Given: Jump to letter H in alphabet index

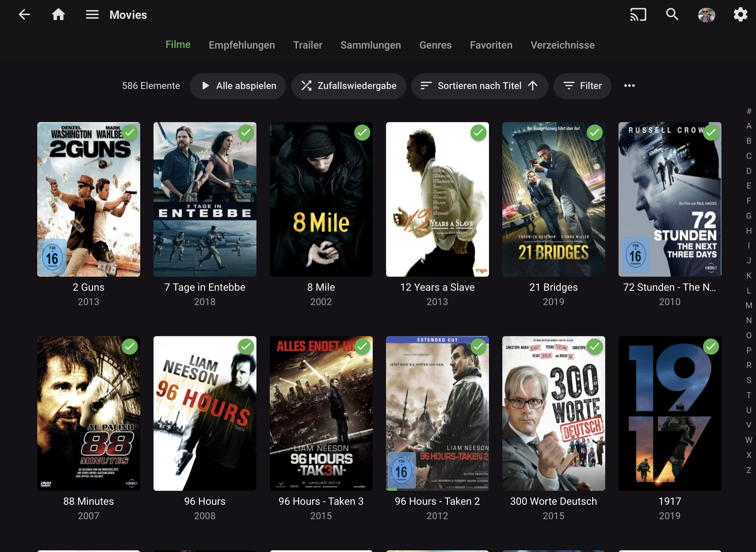Looking at the screenshot, I should (x=749, y=231).
